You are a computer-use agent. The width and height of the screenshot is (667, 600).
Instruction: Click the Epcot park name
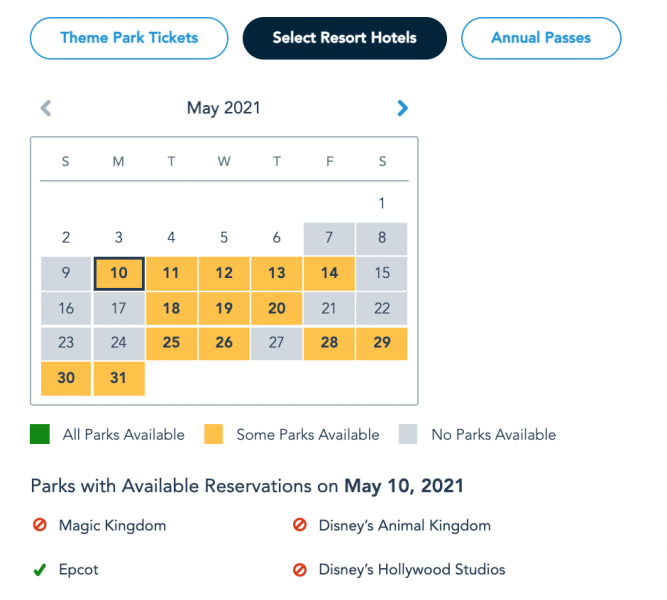click(x=78, y=570)
